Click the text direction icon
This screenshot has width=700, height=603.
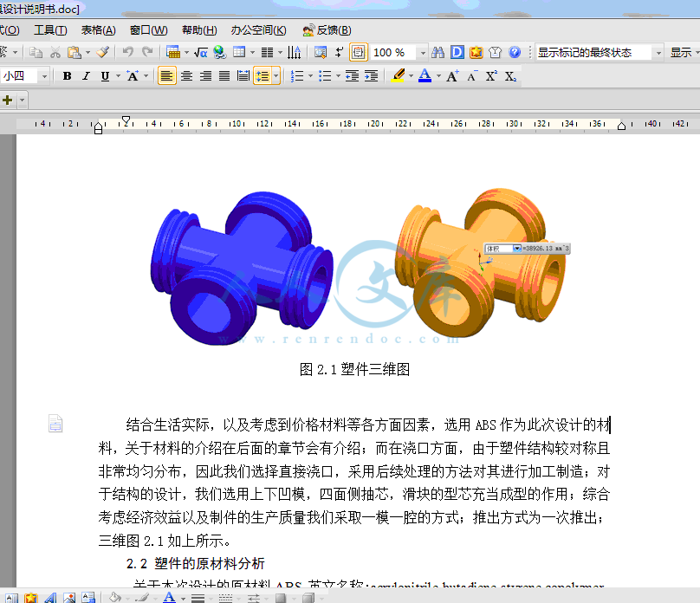294,52
